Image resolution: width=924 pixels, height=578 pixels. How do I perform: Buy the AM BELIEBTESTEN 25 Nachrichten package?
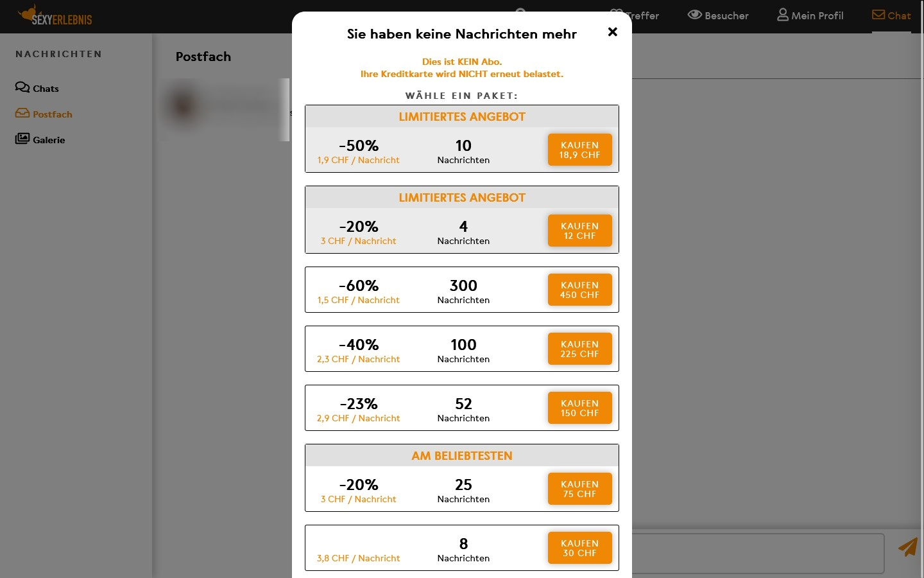coord(579,489)
